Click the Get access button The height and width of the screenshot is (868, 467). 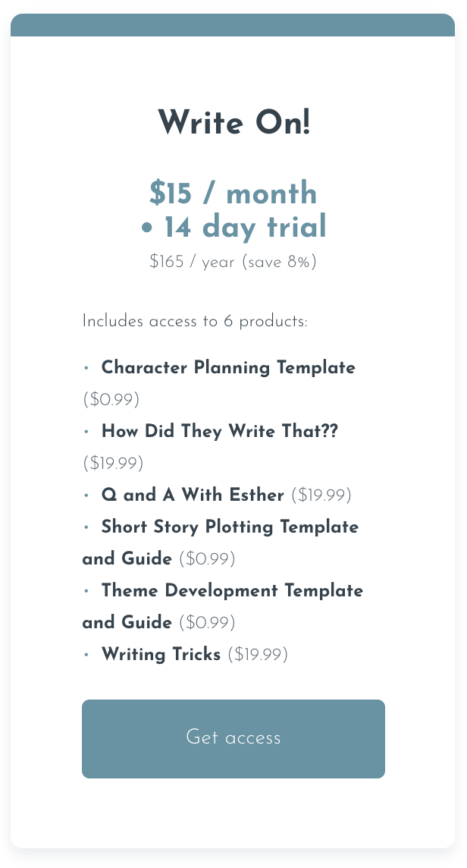click(x=233, y=738)
